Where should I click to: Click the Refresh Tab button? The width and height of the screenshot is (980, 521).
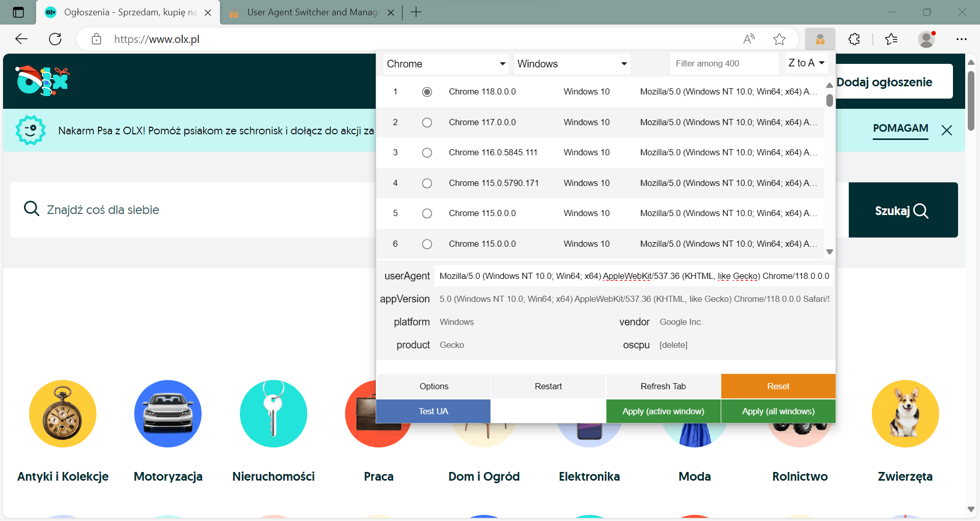pyautogui.click(x=663, y=386)
